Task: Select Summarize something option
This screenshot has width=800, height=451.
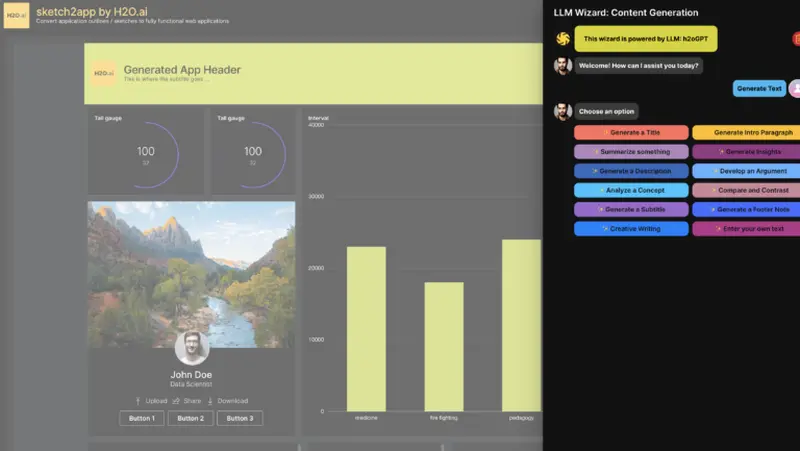Action: [x=631, y=152]
